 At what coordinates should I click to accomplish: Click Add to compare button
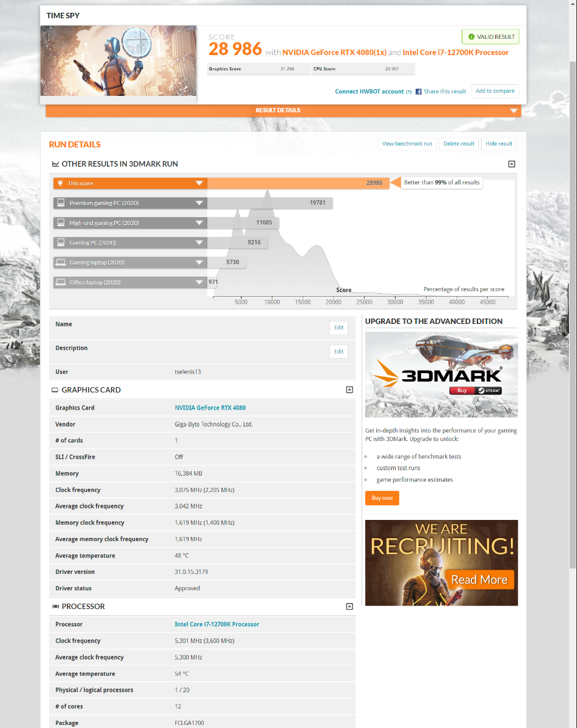pos(495,91)
